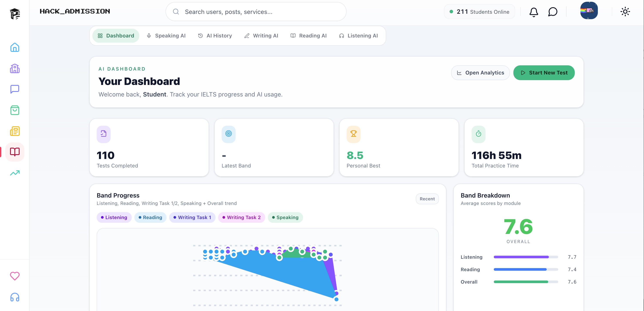The height and width of the screenshot is (311, 644).
Task: Click the Reading score progress bar
Action: [x=526, y=269]
